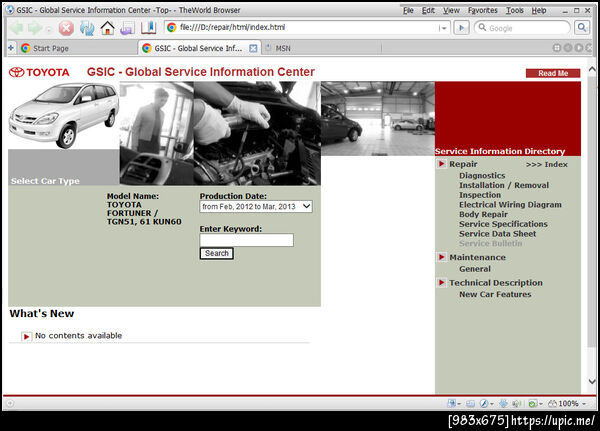This screenshot has width=600, height=431.
Task: Open the Tools menu
Action: click(514, 10)
